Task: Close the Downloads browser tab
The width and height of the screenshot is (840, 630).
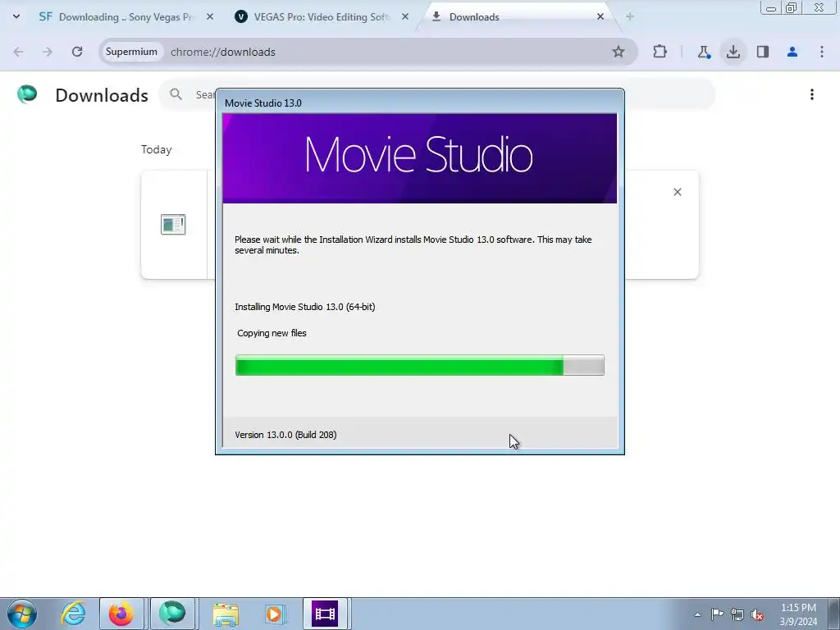Action: tap(600, 16)
